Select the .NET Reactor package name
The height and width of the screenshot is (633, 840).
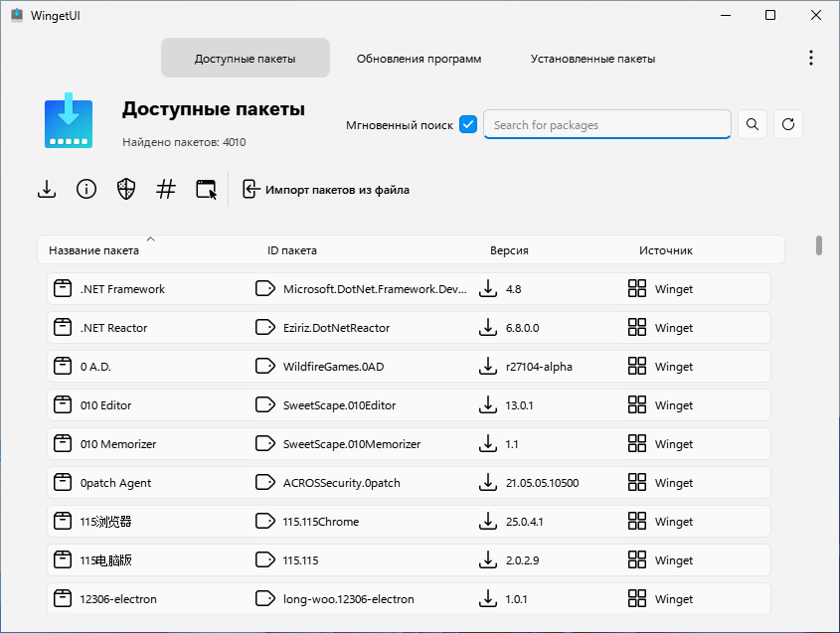click(113, 328)
